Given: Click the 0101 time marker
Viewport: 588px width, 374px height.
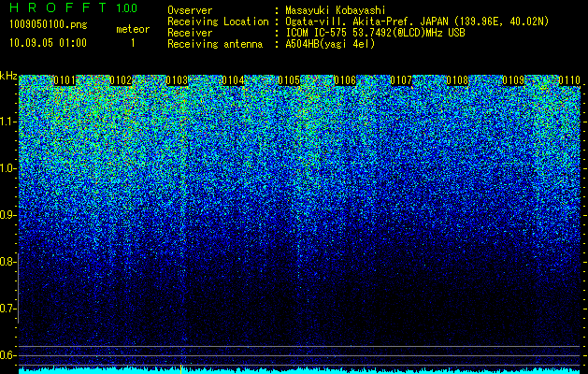Looking at the screenshot, I should 65,80.
